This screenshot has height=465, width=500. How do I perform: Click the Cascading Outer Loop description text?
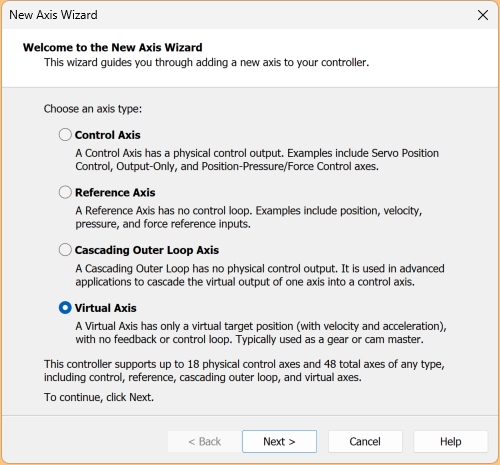(260, 275)
